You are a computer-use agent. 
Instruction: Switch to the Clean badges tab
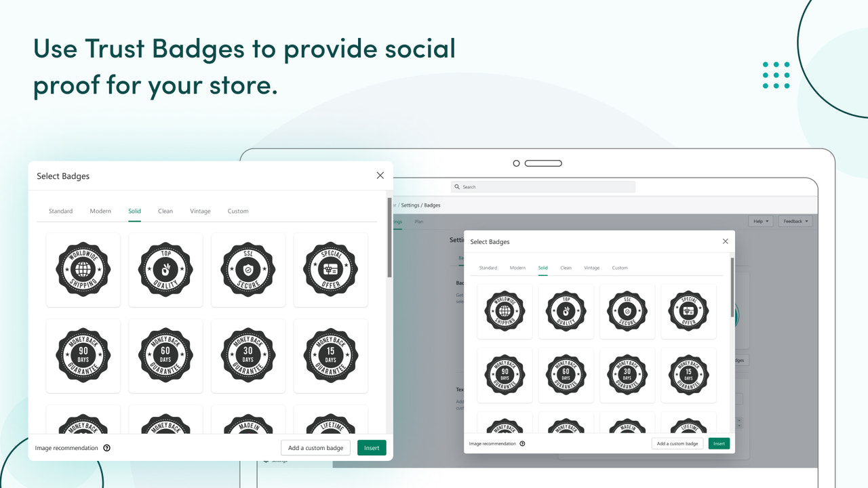[165, 211]
